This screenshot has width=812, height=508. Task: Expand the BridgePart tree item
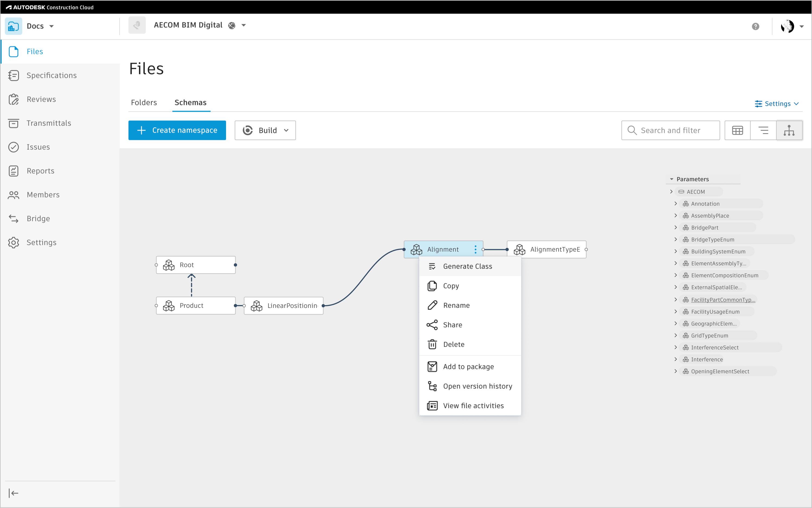(x=675, y=228)
